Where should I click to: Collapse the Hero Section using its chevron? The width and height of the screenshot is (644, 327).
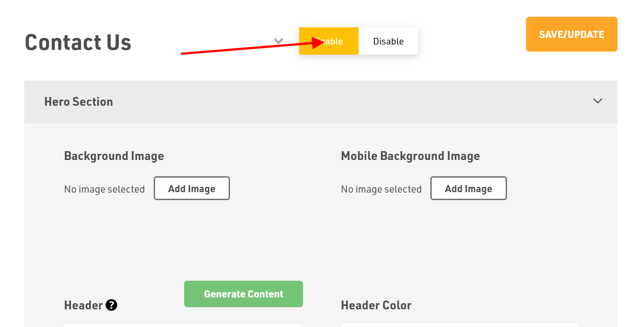597,101
